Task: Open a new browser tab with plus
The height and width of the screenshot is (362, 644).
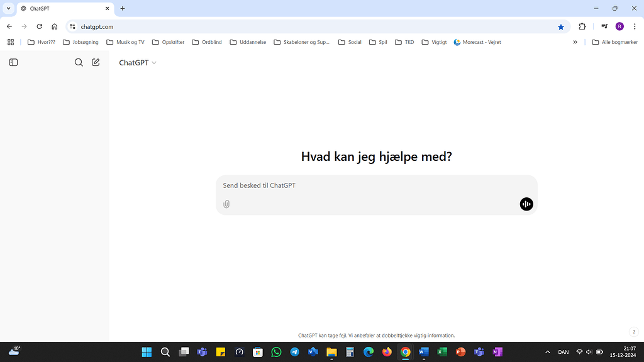Action: coord(123,8)
